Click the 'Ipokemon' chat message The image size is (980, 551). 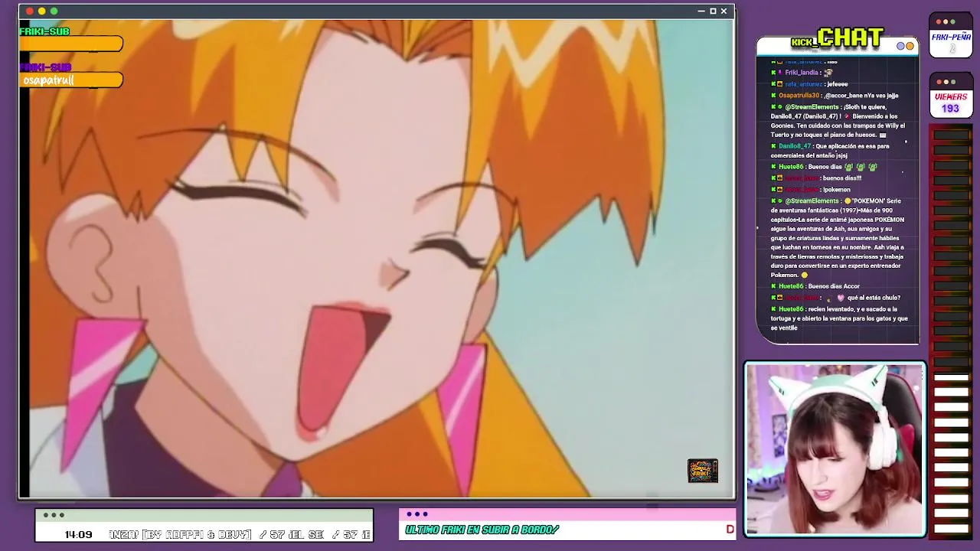[836, 190]
